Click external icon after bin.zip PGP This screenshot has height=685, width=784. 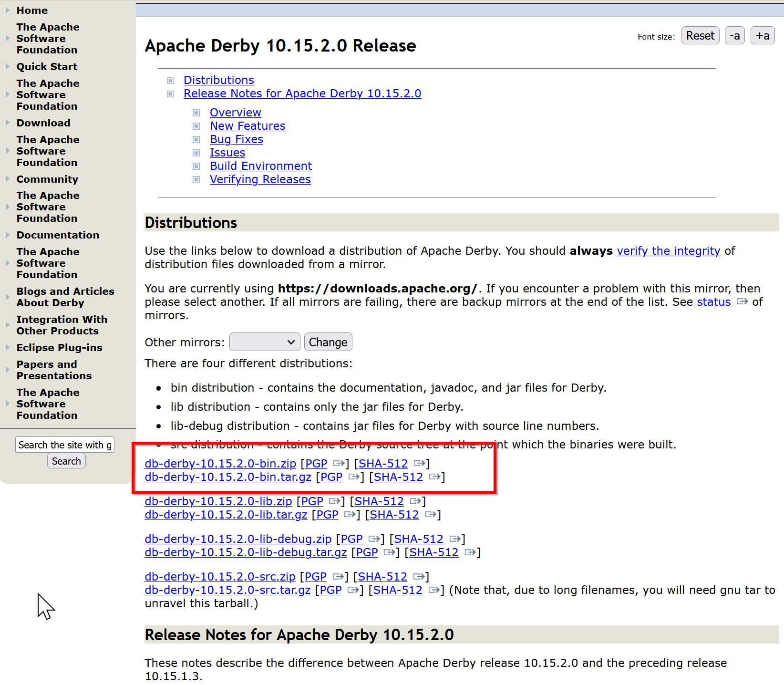point(339,463)
